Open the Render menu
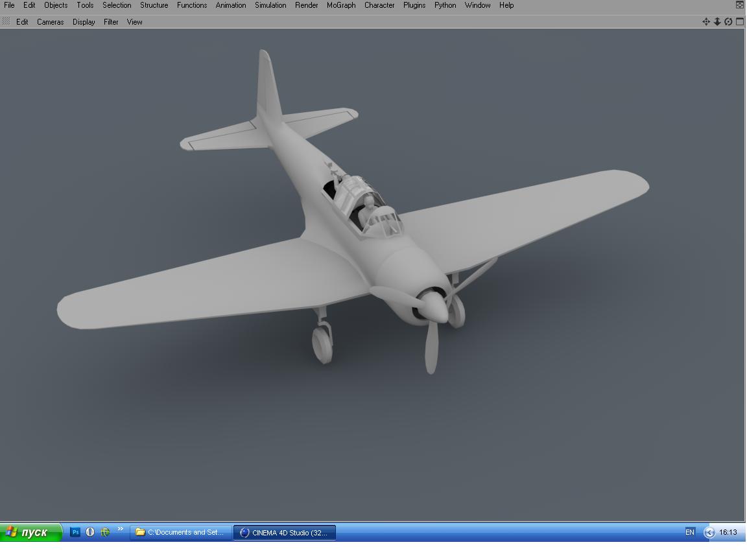This screenshot has height=560, width=747. [306, 5]
